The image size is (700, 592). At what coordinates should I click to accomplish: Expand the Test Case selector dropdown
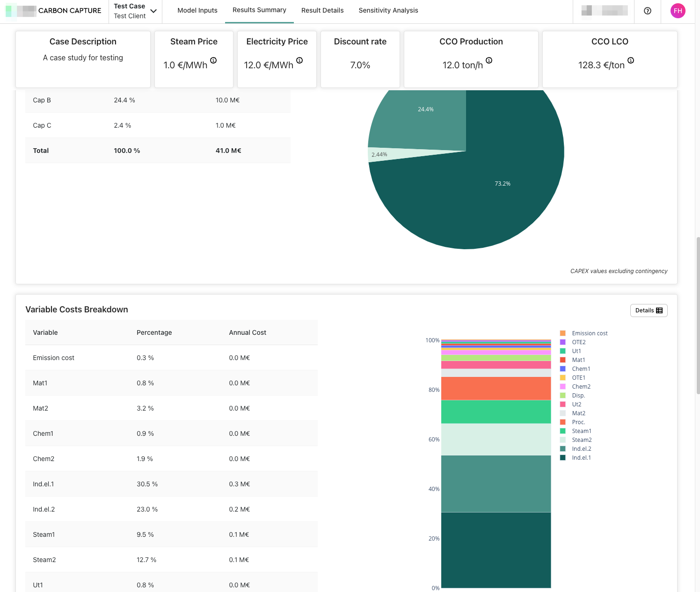[x=153, y=11]
